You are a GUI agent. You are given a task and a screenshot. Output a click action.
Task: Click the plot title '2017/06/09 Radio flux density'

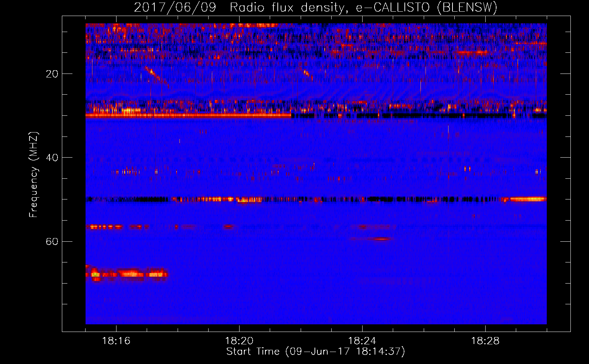click(x=316, y=7)
